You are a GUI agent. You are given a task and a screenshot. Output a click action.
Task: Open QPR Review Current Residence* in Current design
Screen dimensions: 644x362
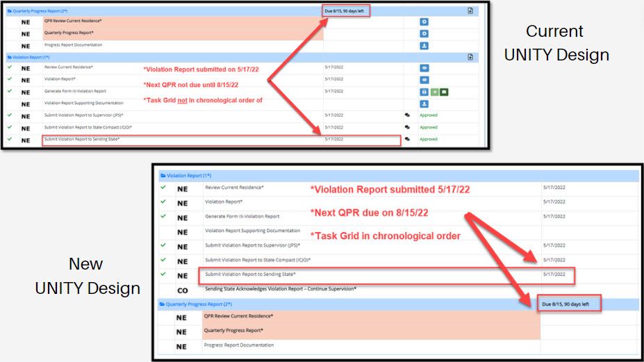coord(73,21)
